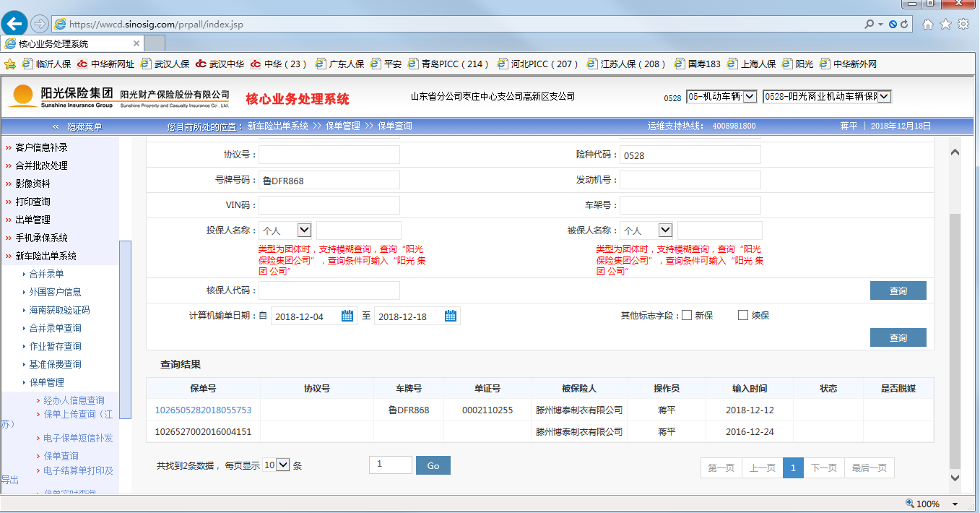Select 合并录单查询 in sidebar menu
This screenshot has width=980, height=513.
(55, 328)
